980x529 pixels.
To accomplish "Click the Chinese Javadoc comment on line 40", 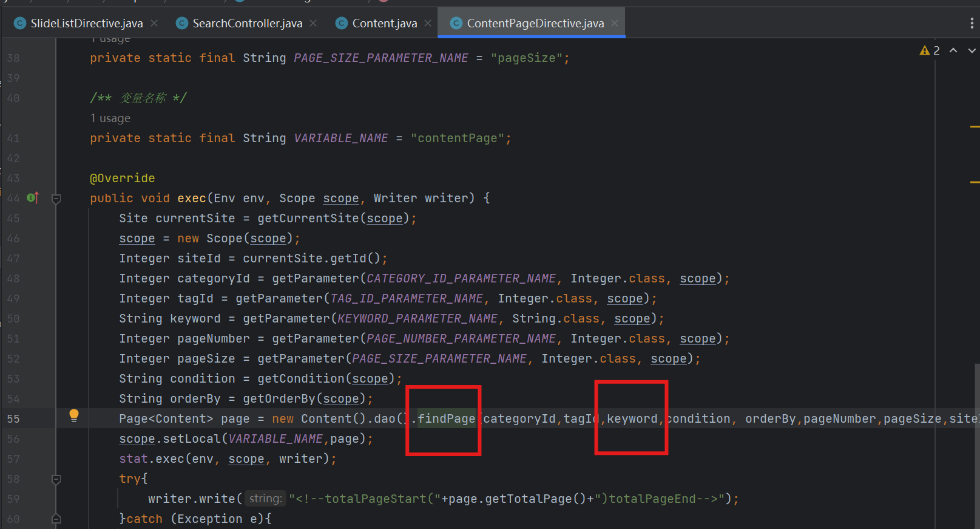I will (138, 98).
